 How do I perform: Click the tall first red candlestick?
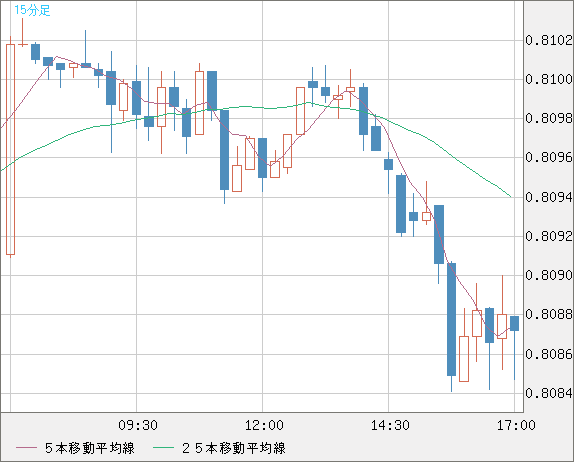point(10,149)
